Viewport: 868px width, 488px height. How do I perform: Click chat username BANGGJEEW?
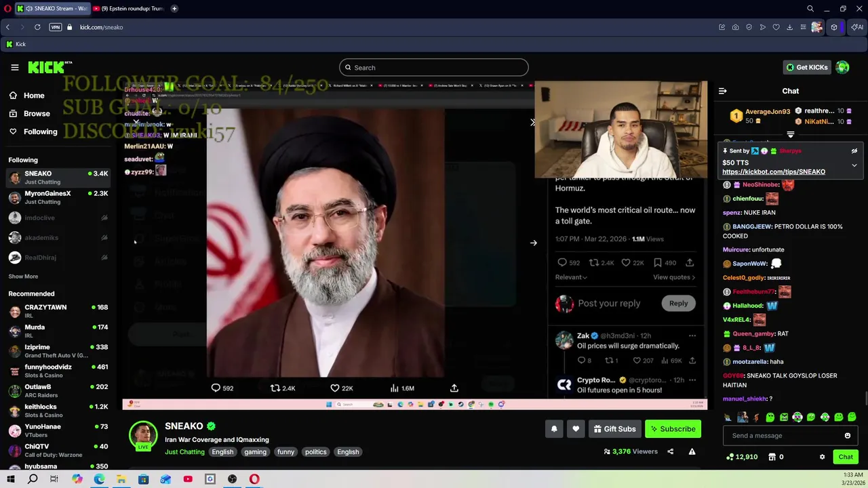(x=752, y=226)
